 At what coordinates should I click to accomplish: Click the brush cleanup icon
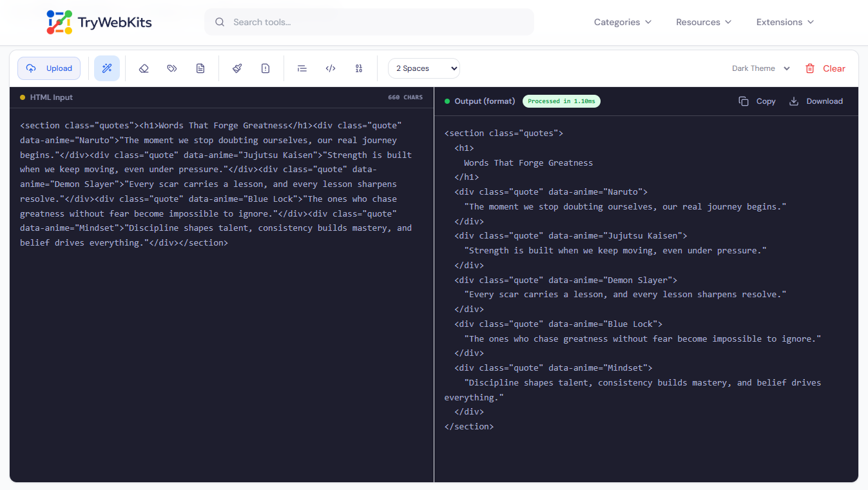pos(237,68)
